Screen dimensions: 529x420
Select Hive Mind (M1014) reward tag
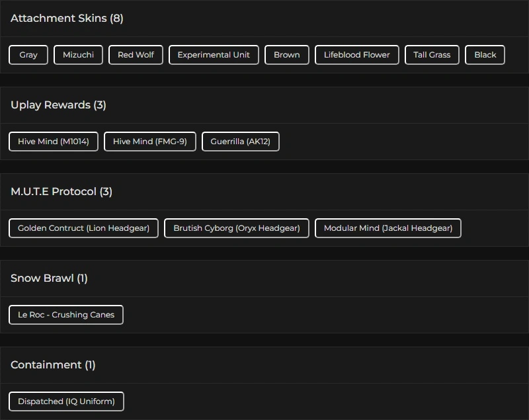(x=54, y=142)
